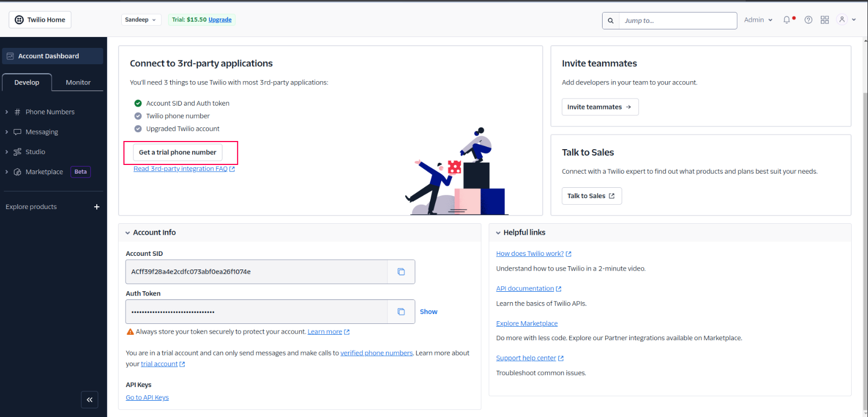Collapse the sidebar with the double-chevron button

(x=90, y=400)
